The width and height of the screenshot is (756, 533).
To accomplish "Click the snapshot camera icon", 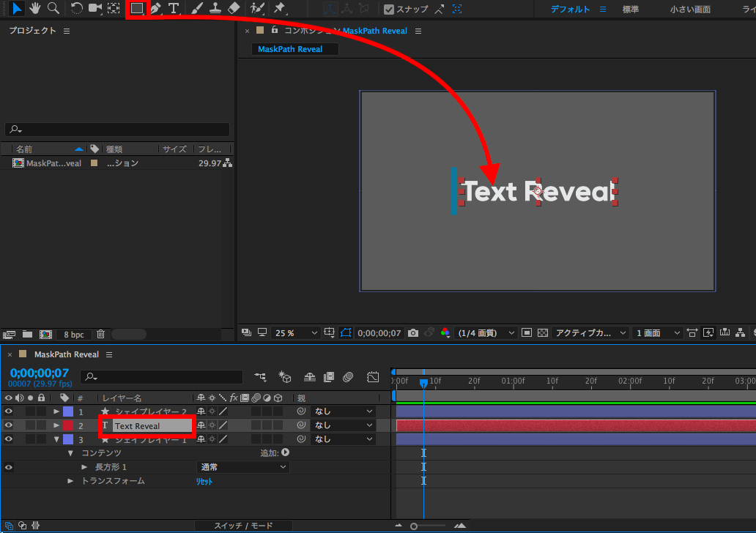I will click(x=413, y=333).
